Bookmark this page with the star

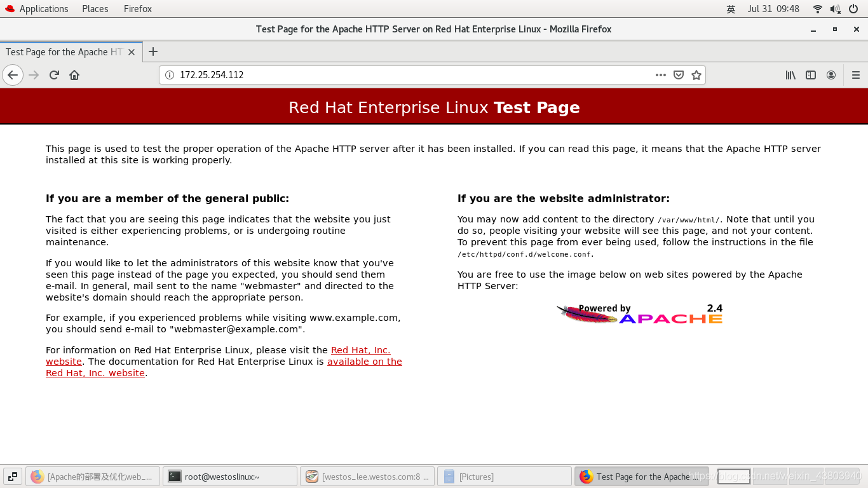pyautogui.click(x=696, y=75)
